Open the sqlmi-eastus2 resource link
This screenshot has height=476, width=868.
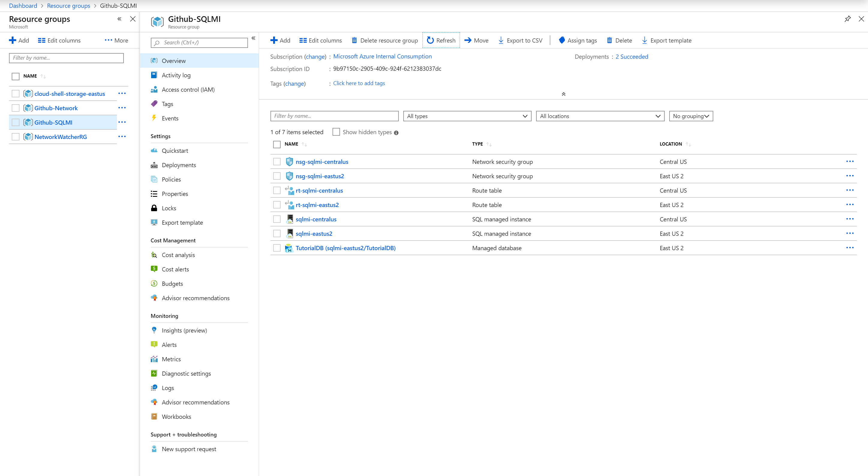pyautogui.click(x=314, y=233)
